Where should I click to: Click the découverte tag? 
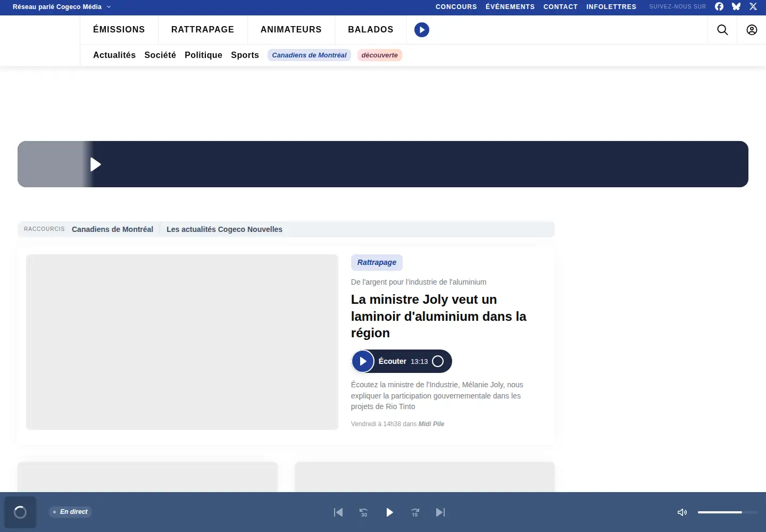click(379, 55)
